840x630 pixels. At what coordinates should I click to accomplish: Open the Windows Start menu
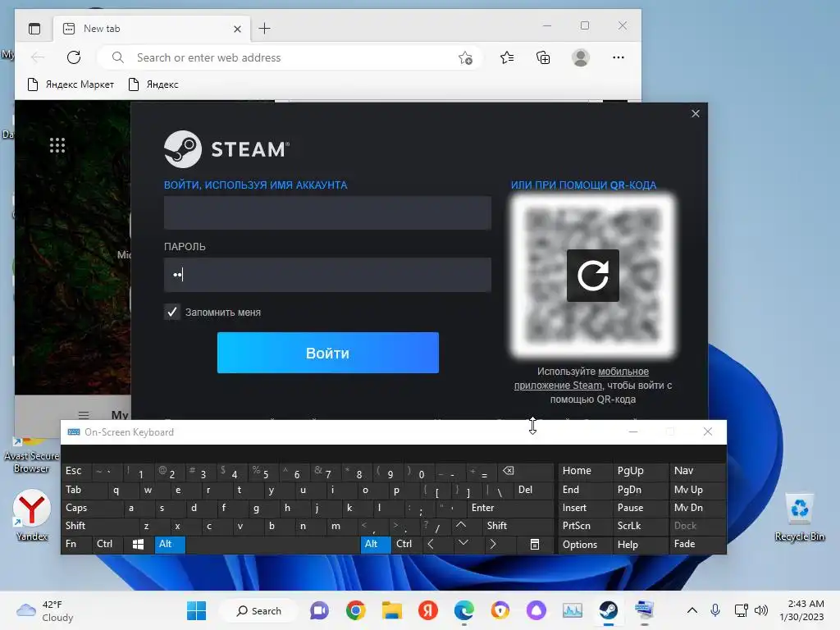coord(196,610)
